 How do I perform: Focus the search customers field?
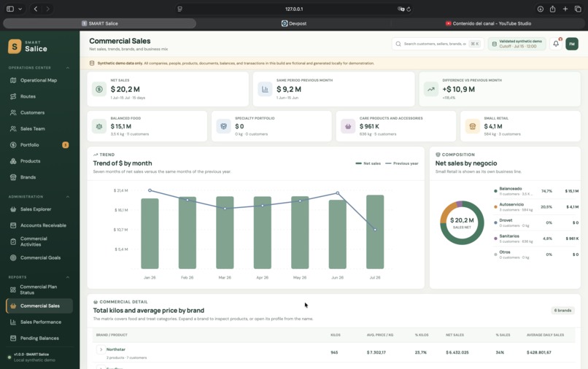[x=437, y=44]
